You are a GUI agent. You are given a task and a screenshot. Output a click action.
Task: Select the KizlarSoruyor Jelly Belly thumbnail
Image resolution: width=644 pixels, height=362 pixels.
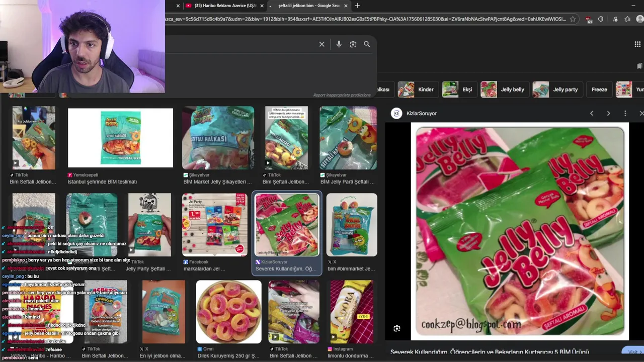(x=287, y=225)
